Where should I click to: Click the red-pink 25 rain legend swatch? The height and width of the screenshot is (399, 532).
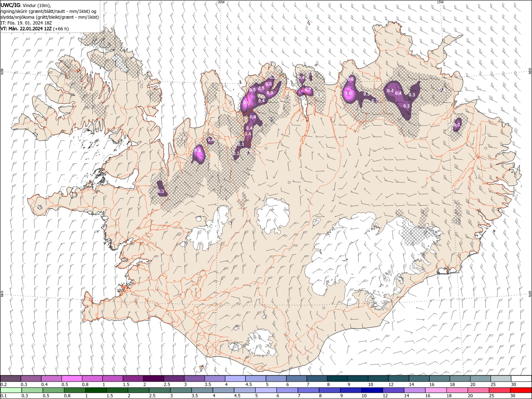pyautogui.click(x=500, y=390)
